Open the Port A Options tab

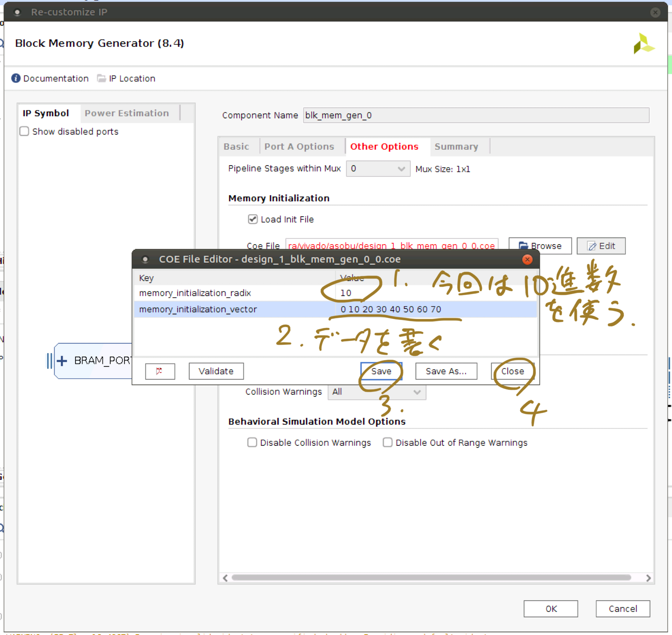299,147
